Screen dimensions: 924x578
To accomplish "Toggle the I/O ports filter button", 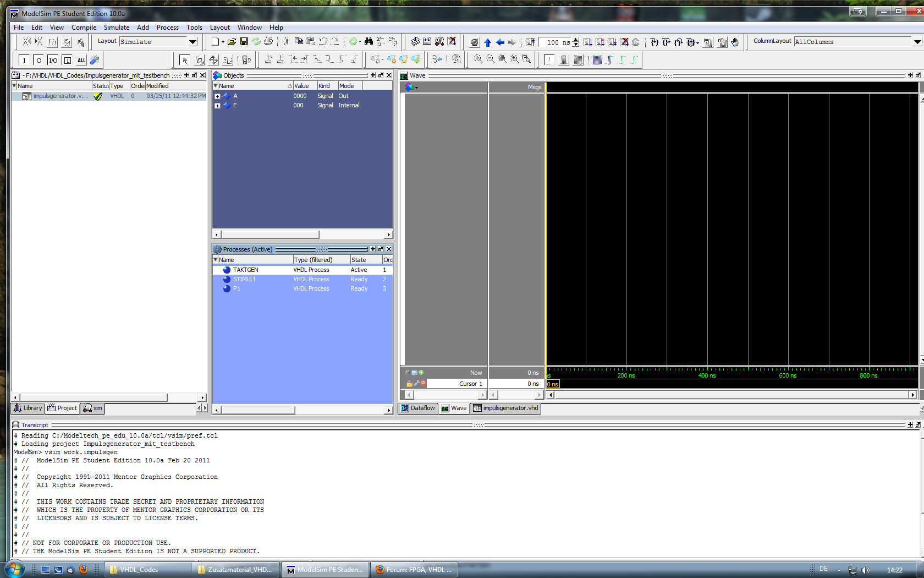I will (53, 61).
